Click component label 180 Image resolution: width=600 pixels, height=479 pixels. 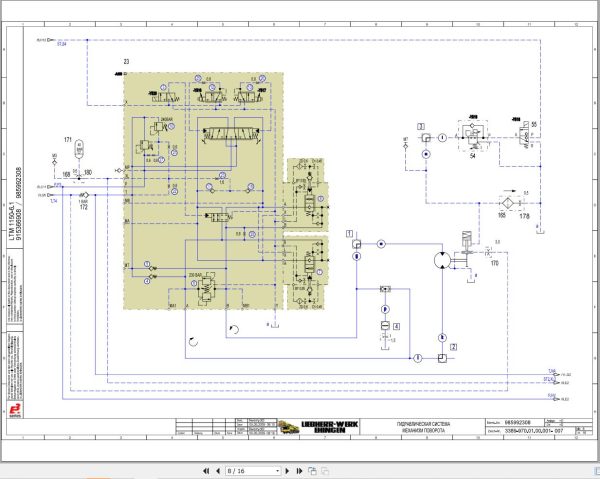point(88,173)
